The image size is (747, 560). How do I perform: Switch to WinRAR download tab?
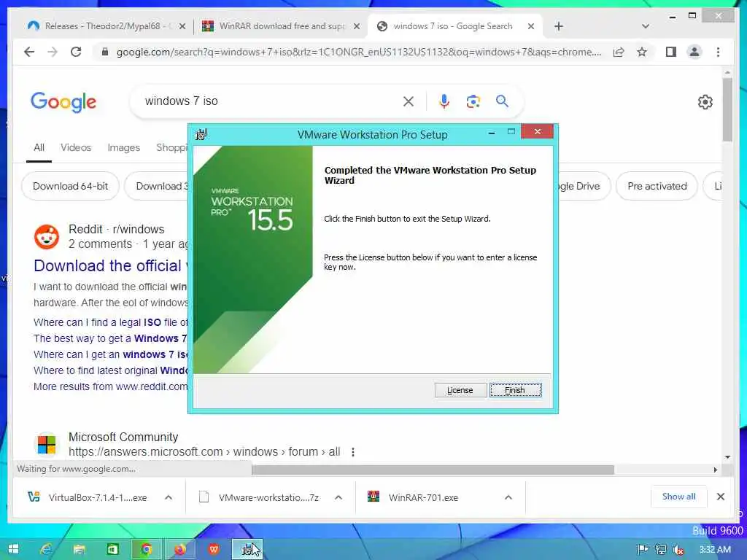click(x=282, y=26)
